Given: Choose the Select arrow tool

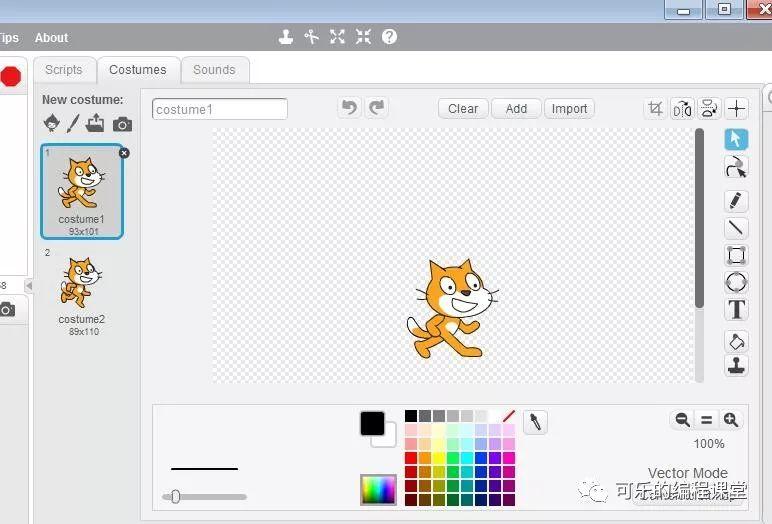Looking at the screenshot, I should (x=736, y=139).
